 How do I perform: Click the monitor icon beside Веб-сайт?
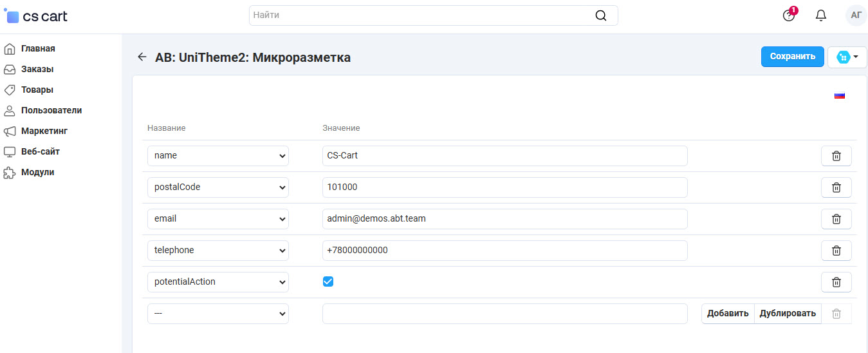coord(10,151)
